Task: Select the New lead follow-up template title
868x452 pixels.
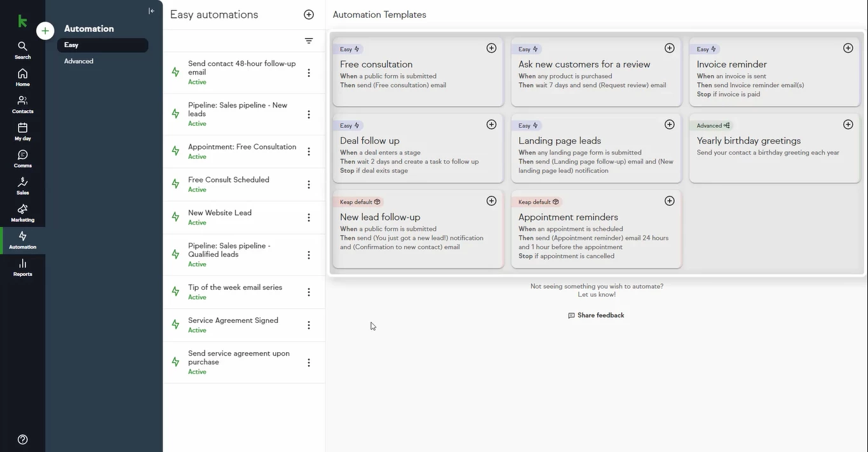Action: pos(380,217)
